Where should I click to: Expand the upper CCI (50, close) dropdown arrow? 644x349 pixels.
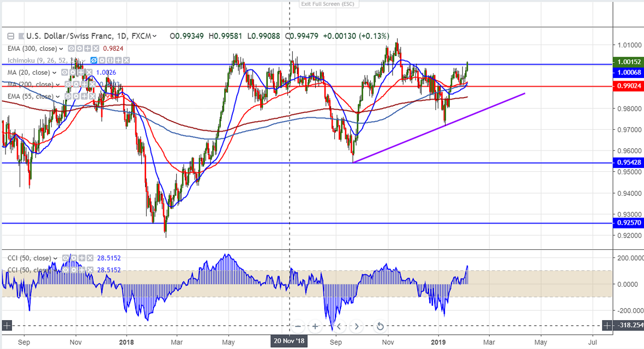(x=55, y=258)
